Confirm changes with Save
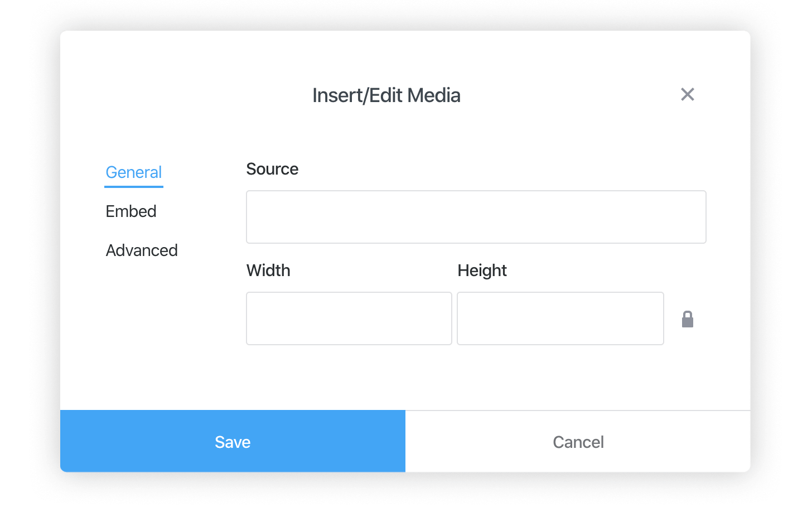 coord(233,441)
